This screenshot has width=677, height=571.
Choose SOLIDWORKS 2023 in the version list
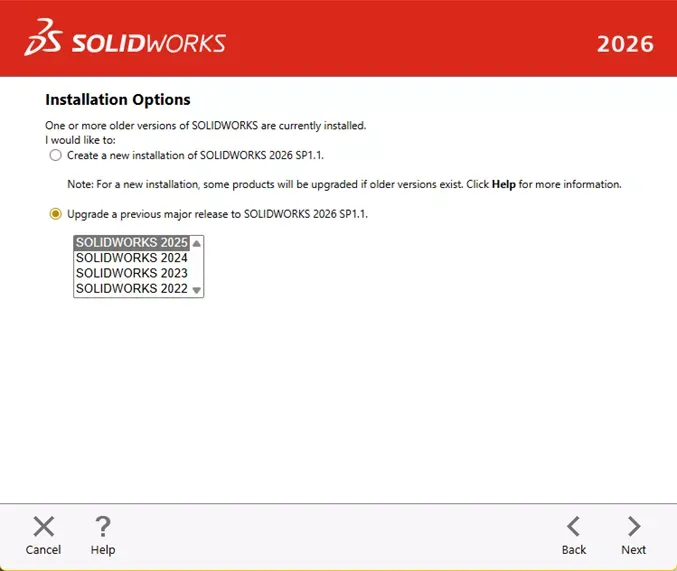pyautogui.click(x=132, y=273)
